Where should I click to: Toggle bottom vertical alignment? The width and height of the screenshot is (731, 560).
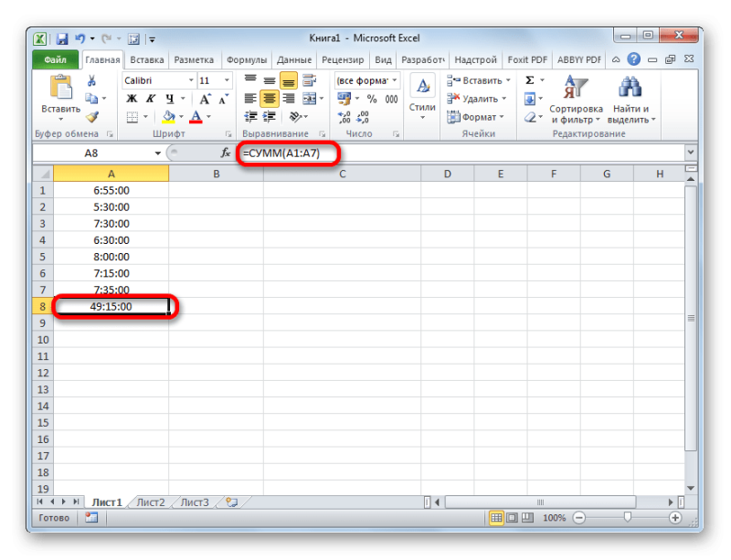(289, 80)
